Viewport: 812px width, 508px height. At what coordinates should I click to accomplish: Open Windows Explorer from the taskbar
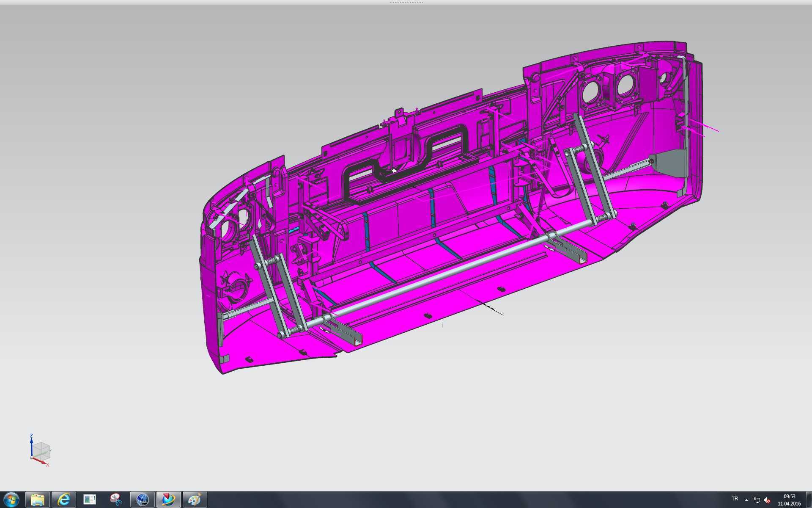coord(38,500)
